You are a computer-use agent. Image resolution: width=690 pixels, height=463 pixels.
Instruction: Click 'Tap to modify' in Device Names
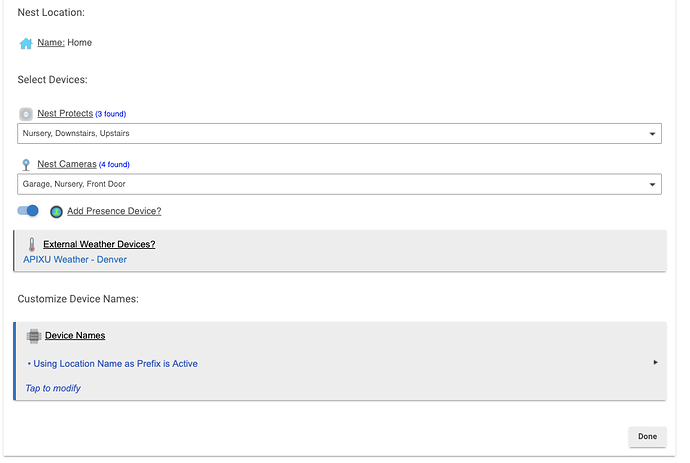tap(53, 388)
